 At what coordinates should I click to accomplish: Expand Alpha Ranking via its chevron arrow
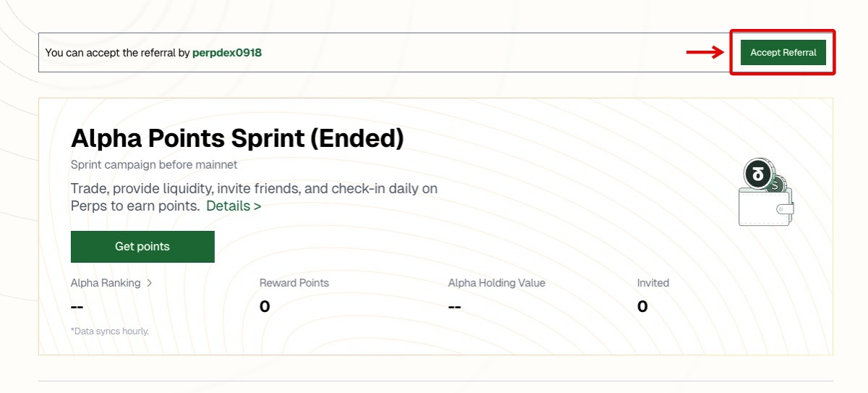[x=150, y=283]
